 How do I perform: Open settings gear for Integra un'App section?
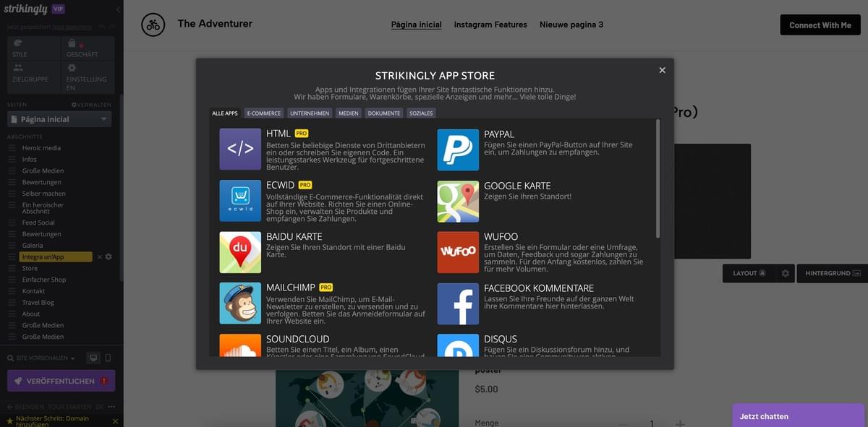click(x=109, y=256)
